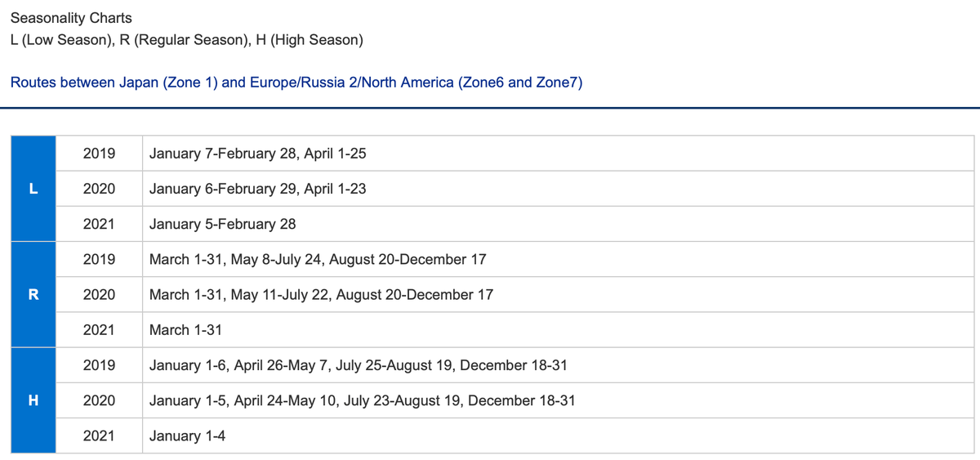
Task: Click the Routes between Japan and Europe heading link
Action: click(296, 83)
